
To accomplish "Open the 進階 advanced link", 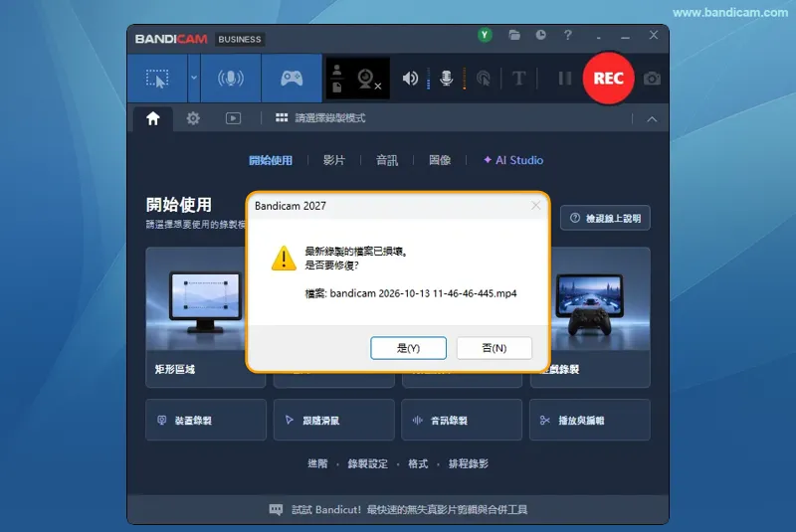I will click(317, 463).
